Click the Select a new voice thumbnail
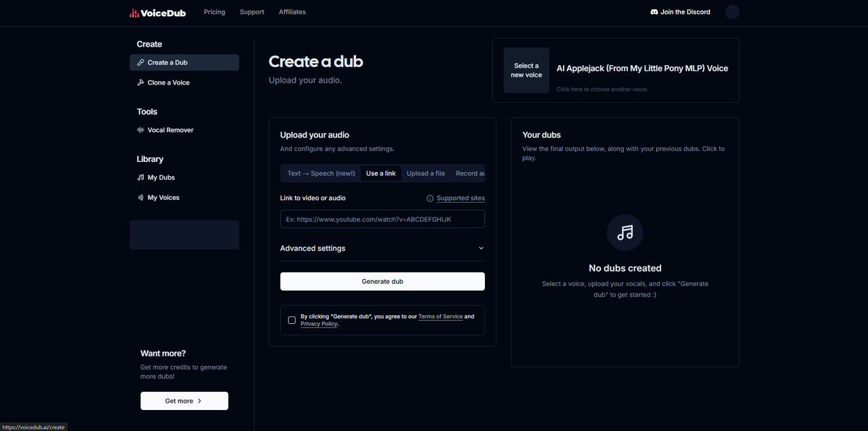Image resolution: width=868 pixels, height=431 pixels. (526, 70)
